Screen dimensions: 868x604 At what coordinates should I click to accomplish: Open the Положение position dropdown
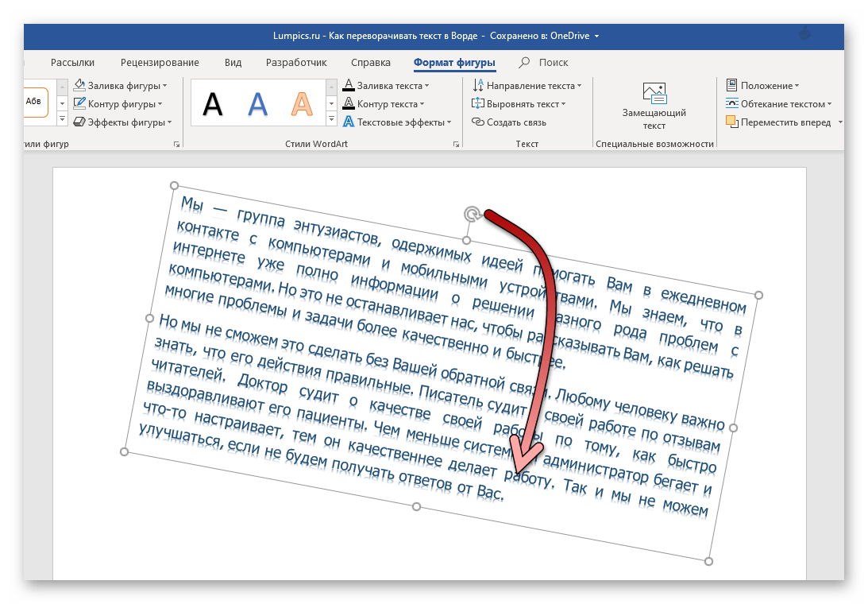coord(797,86)
